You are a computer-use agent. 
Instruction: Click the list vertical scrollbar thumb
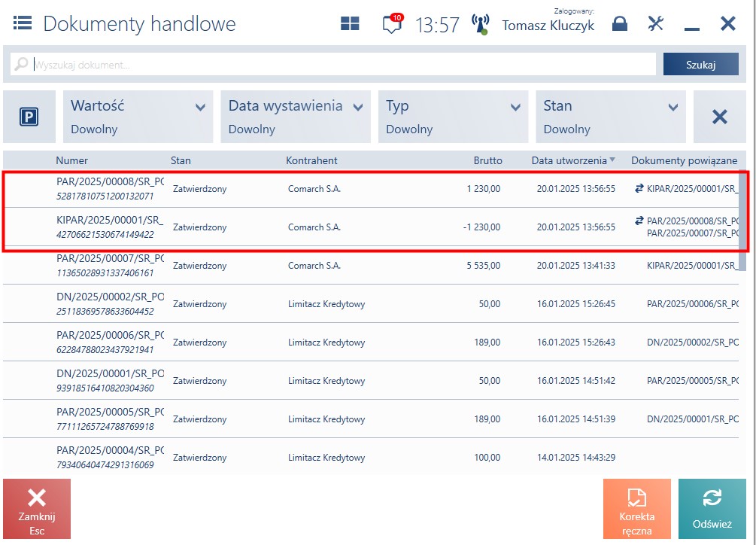coord(742,222)
